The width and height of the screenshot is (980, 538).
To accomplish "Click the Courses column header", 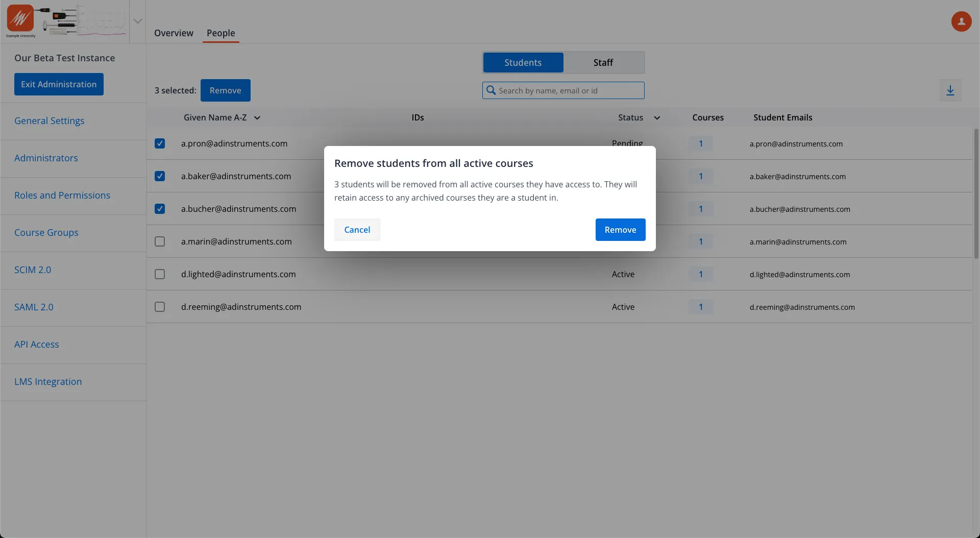I will [x=708, y=117].
